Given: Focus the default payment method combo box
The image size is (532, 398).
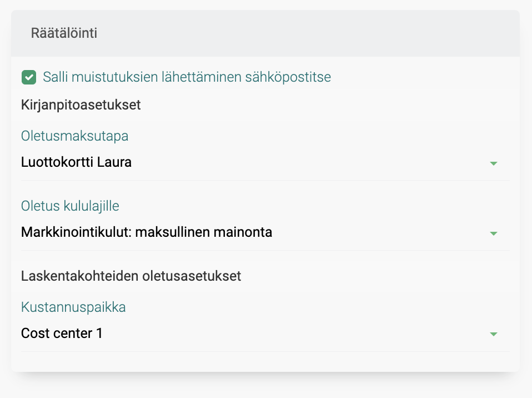Looking at the screenshot, I should pyautogui.click(x=250, y=163).
